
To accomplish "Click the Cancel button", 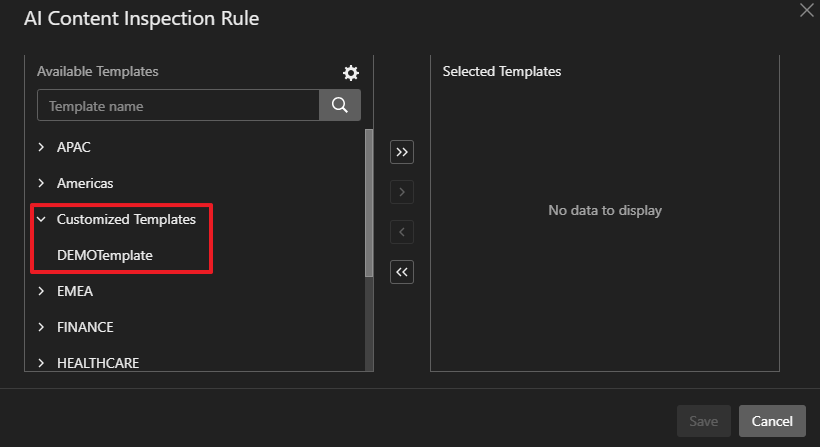I will tap(772, 421).
